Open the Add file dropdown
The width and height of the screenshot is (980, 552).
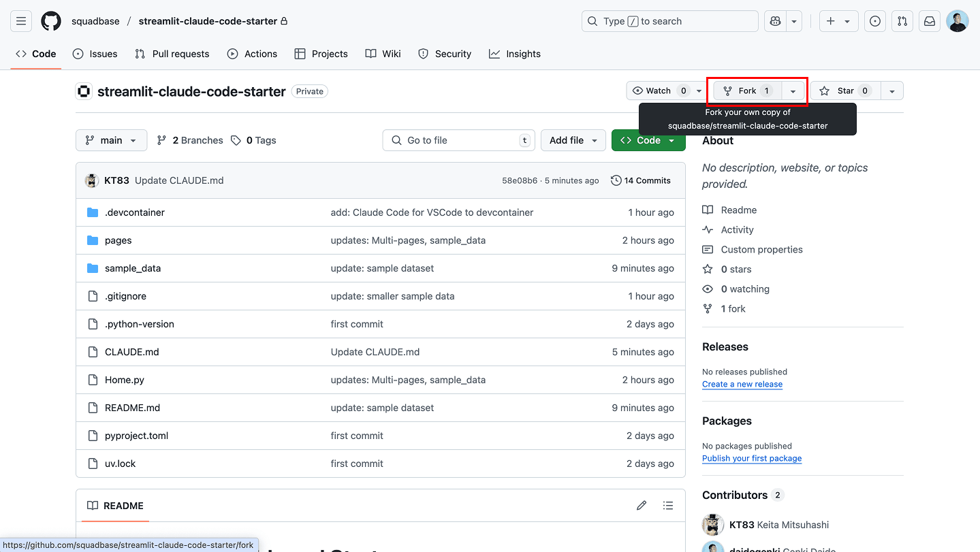tap(573, 140)
